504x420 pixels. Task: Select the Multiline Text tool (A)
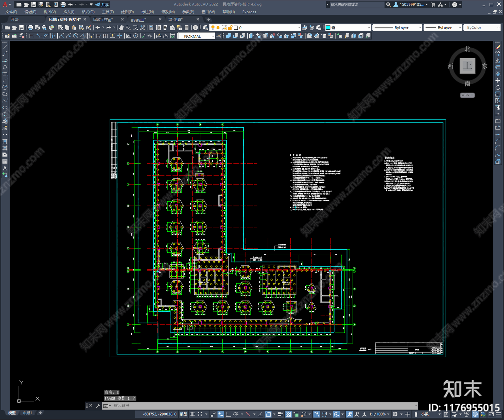click(x=5, y=168)
